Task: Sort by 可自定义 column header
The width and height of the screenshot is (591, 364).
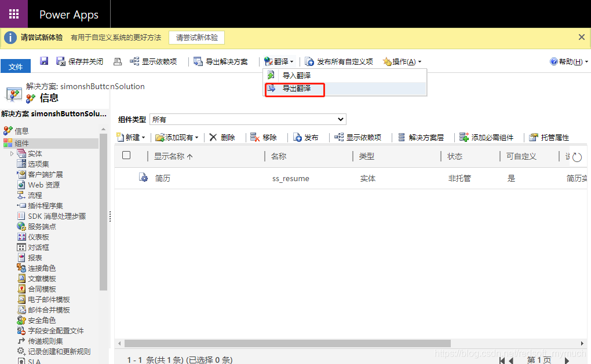Action: 521,156
